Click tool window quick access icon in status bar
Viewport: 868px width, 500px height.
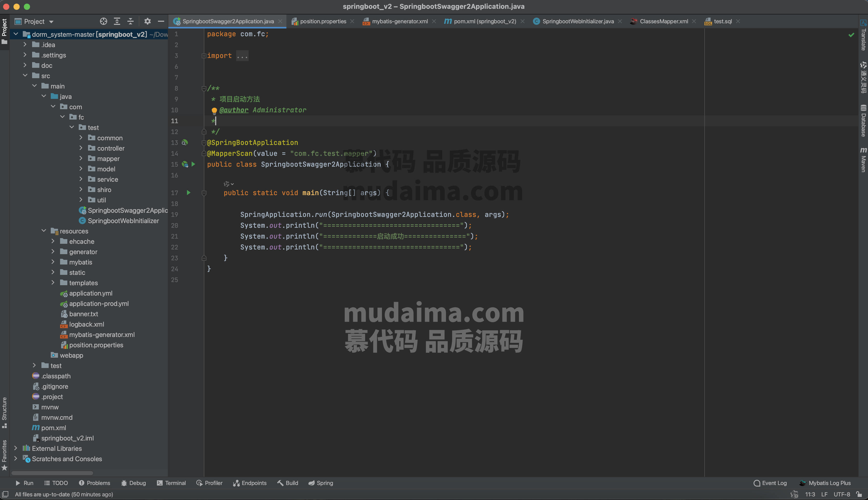[x=5, y=494]
